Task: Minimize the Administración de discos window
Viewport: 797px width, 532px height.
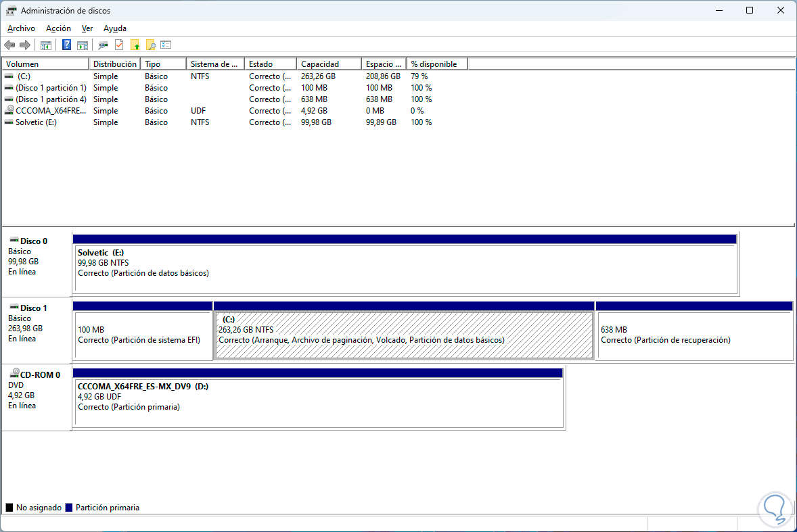Action: pyautogui.click(x=719, y=10)
